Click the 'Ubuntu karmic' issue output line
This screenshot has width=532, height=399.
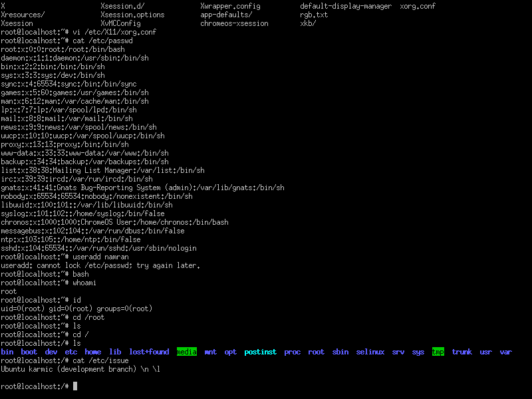pos(80,369)
